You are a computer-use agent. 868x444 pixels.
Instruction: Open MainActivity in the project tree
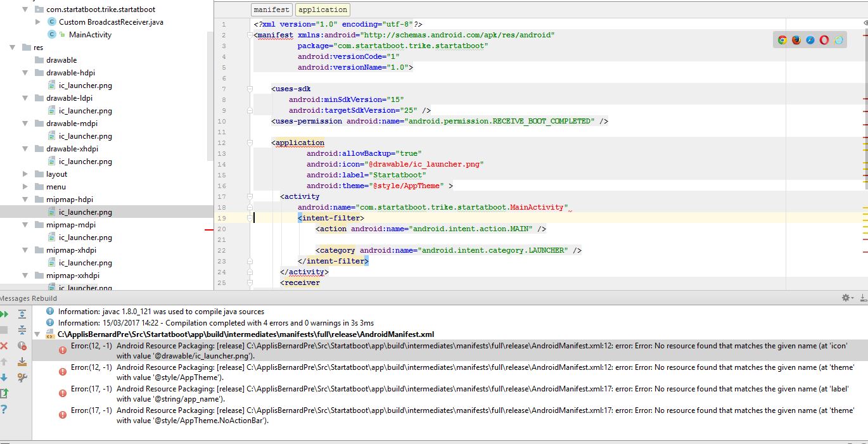point(90,35)
